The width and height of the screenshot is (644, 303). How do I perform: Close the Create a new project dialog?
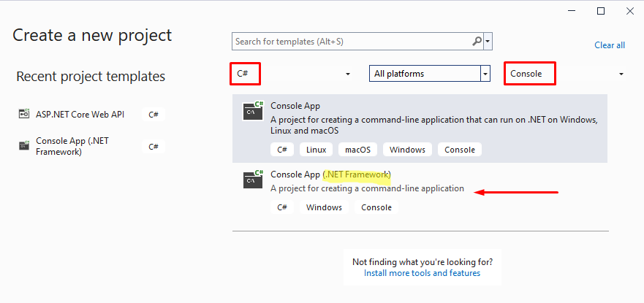(x=629, y=11)
